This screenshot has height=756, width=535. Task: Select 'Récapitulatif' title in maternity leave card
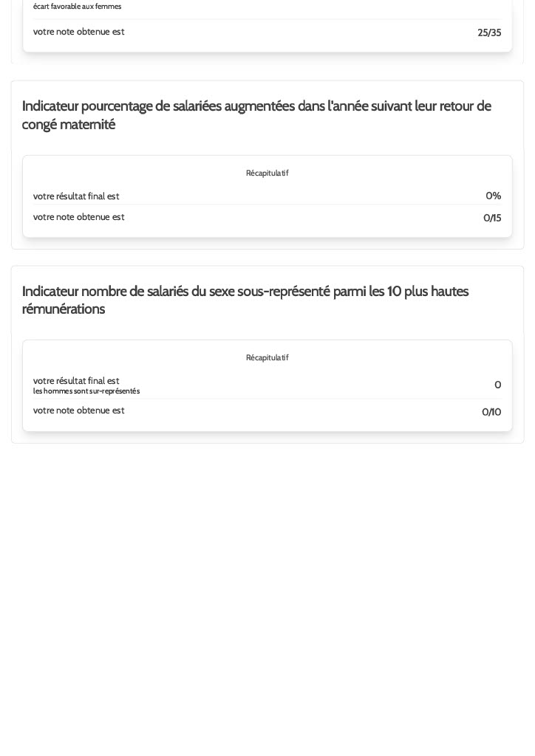click(267, 173)
